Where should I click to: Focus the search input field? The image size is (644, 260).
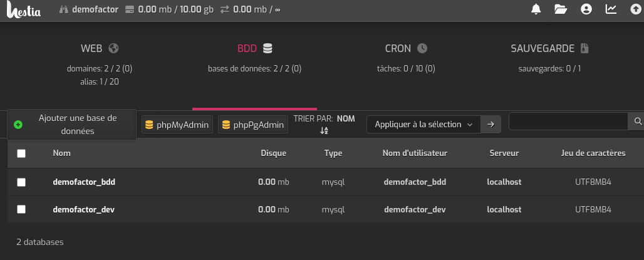[x=568, y=122]
